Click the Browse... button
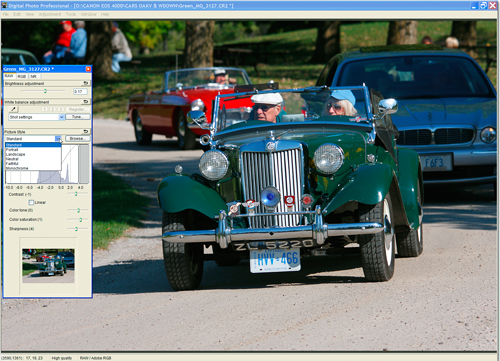 point(77,138)
